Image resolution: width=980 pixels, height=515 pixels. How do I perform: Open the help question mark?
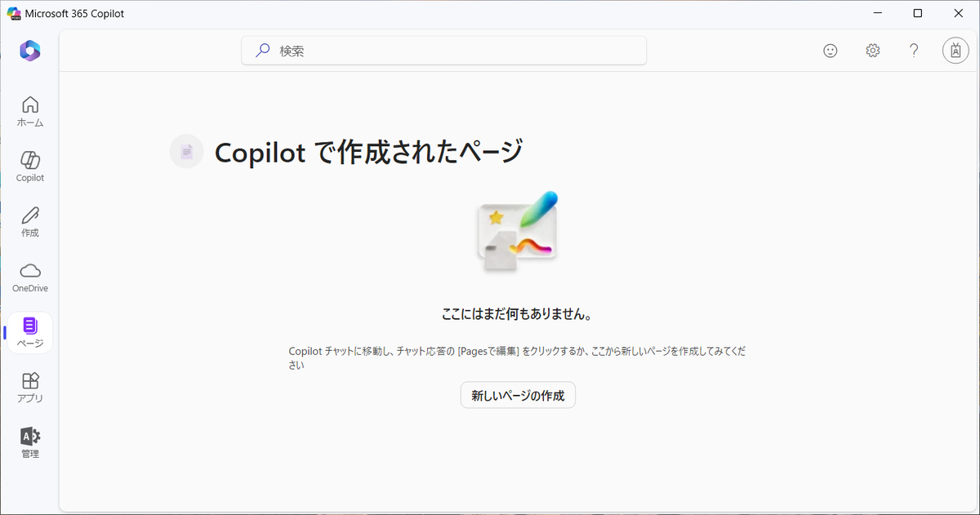point(915,51)
